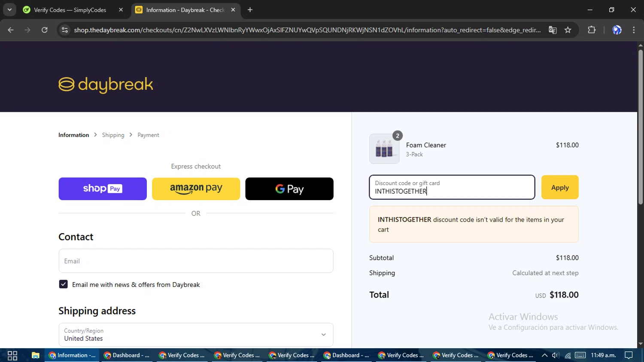Click the page vertical scrollbar

tap(641, 127)
